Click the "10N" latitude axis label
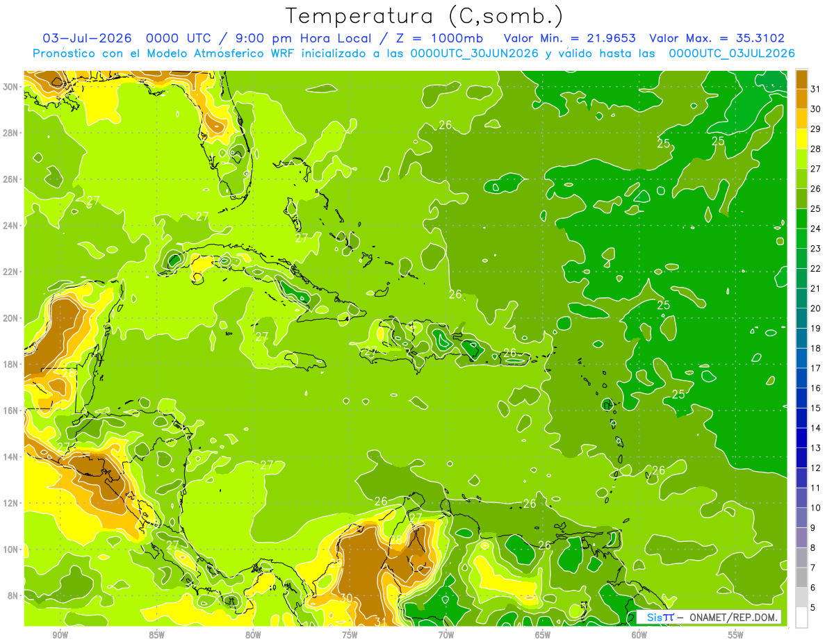The image size is (834, 644). tap(12, 550)
